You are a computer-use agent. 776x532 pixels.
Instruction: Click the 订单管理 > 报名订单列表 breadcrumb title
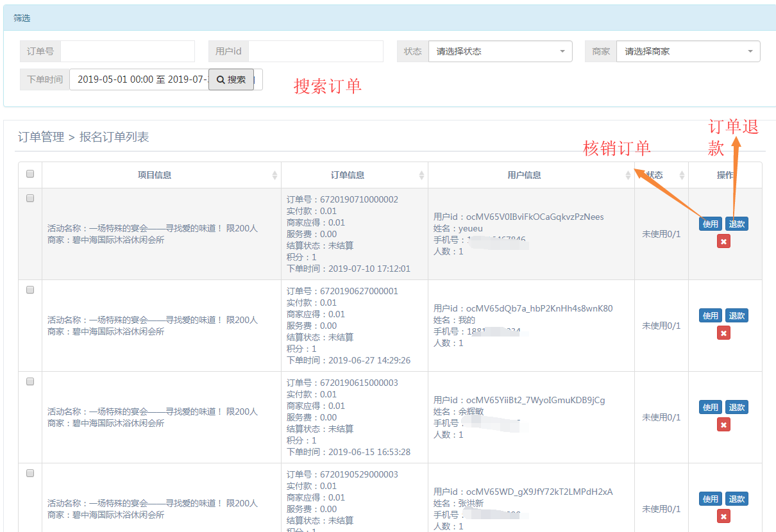tap(83, 137)
